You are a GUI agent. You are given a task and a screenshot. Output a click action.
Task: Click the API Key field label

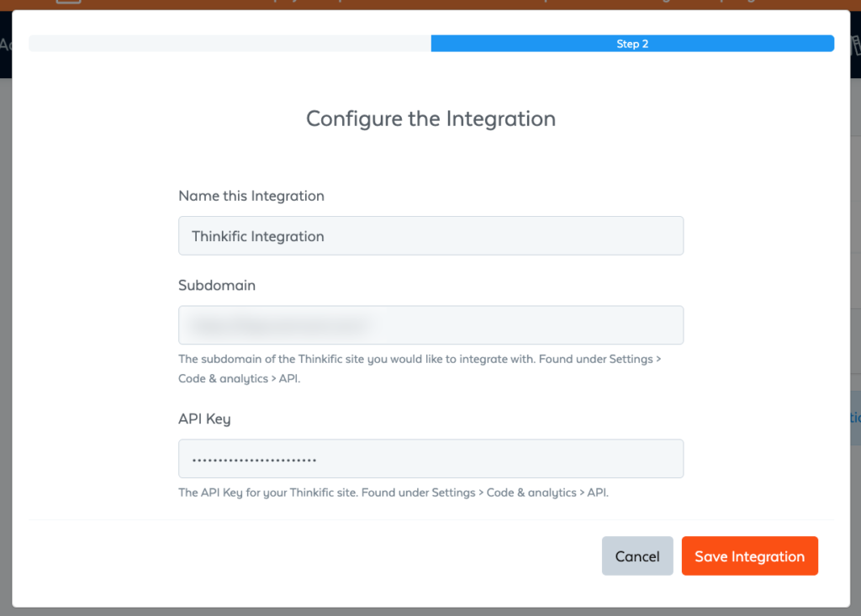(204, 419)
